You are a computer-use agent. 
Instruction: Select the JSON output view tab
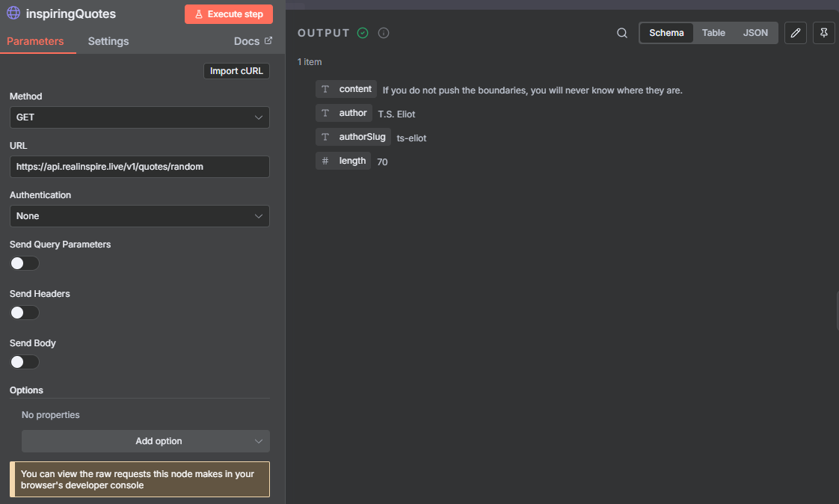point(755,33)
